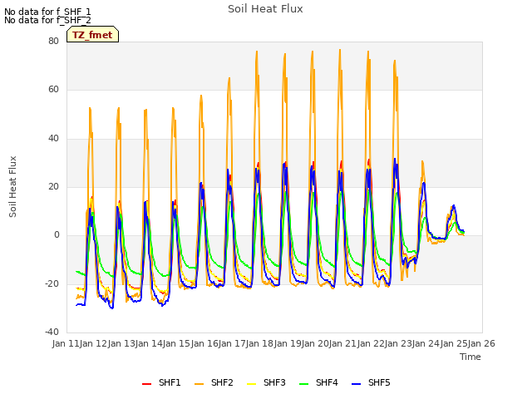Select the yellow SHF3 legend color marker
532x399 pixels.
click(x=251, y=384)
